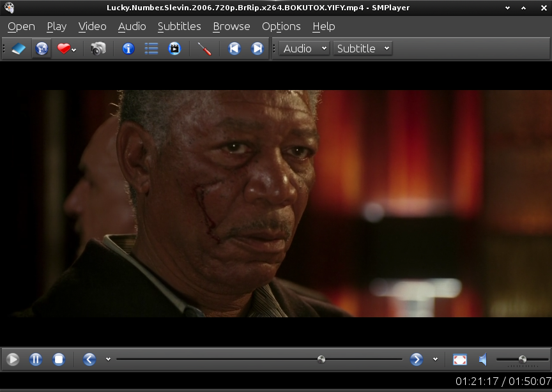
Task: Toggle fullscreen mode icon
Action: point(460,359)
